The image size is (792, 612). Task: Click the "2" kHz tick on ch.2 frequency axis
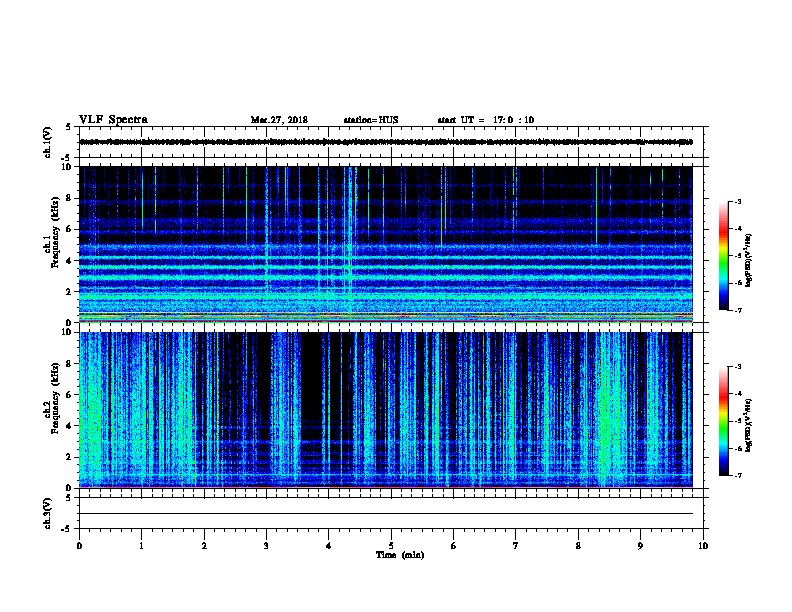coord(70,457)
